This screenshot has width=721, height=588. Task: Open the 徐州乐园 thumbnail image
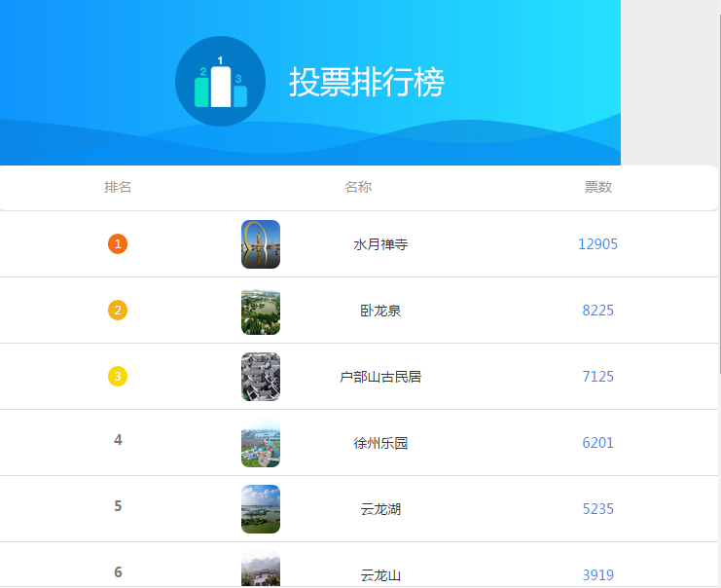tap(261, 443)
